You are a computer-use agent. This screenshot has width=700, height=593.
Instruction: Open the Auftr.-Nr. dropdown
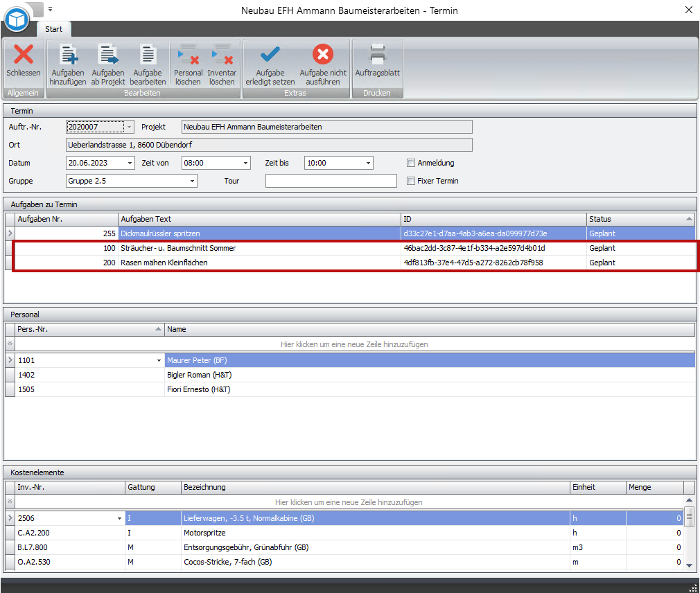click(130, 127)
